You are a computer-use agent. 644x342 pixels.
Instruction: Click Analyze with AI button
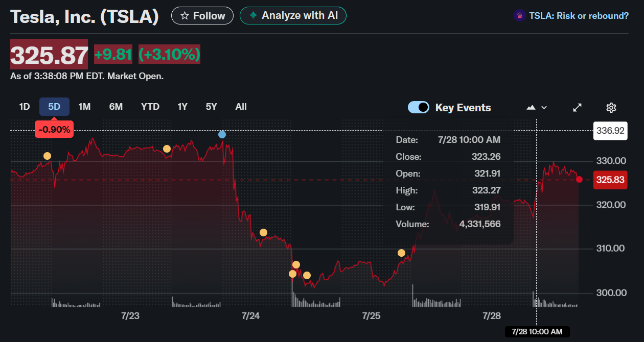(293, 16)
